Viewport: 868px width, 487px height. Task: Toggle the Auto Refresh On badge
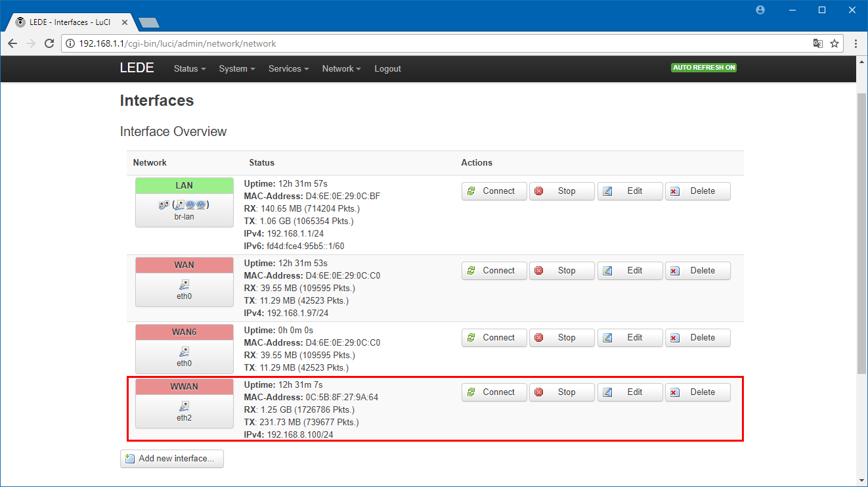[704, 68]
